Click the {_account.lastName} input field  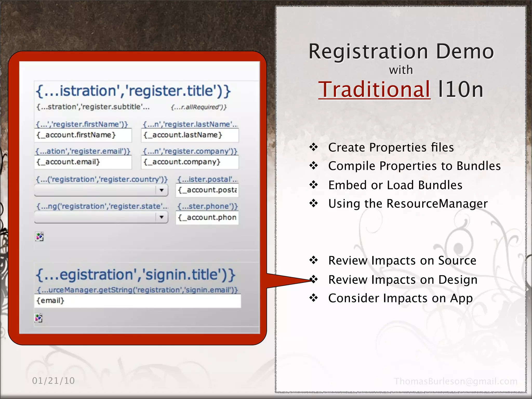(x=190, y=135)
